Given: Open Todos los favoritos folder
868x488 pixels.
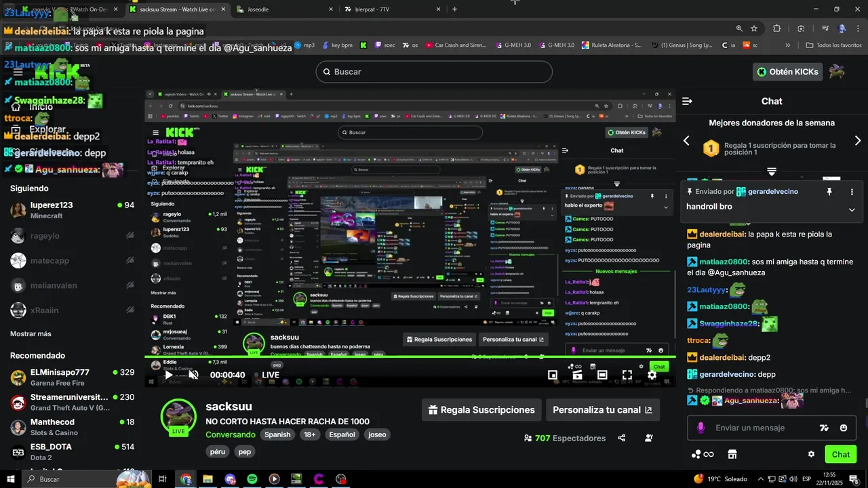Looking at the screenshot, I should coord(833,45).
